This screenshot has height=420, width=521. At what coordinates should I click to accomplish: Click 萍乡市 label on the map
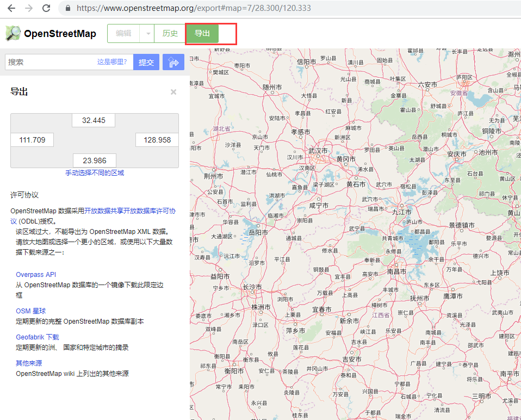(295, 331)
